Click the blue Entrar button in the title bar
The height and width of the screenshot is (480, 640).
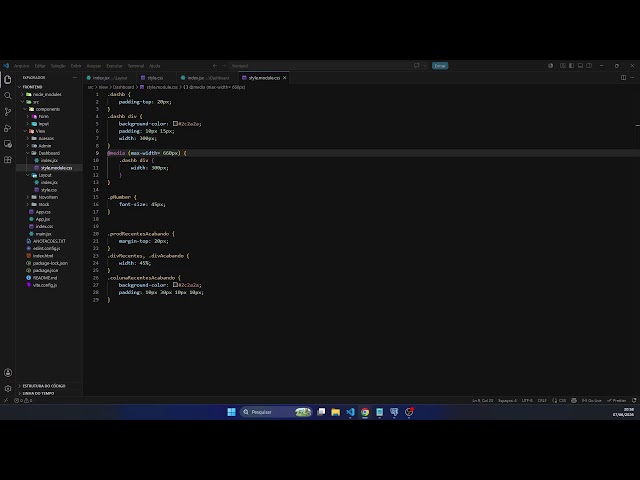[440, 66]
